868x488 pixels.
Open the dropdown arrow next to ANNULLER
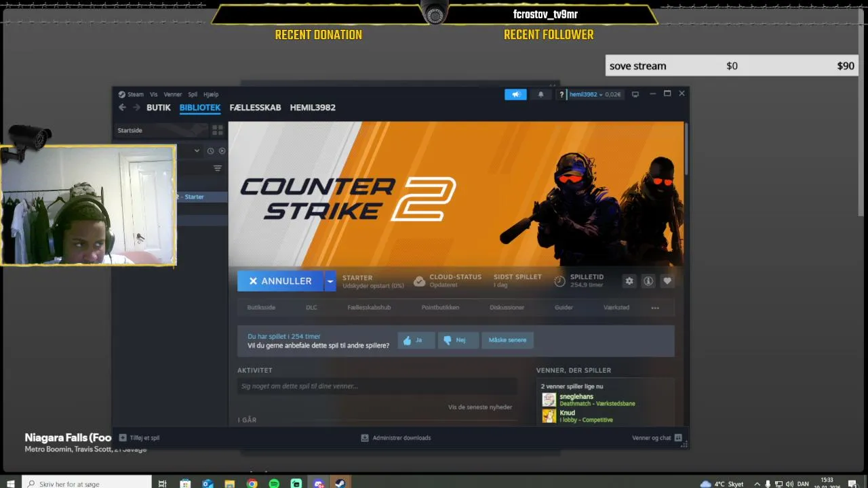[x=330, y=281]
